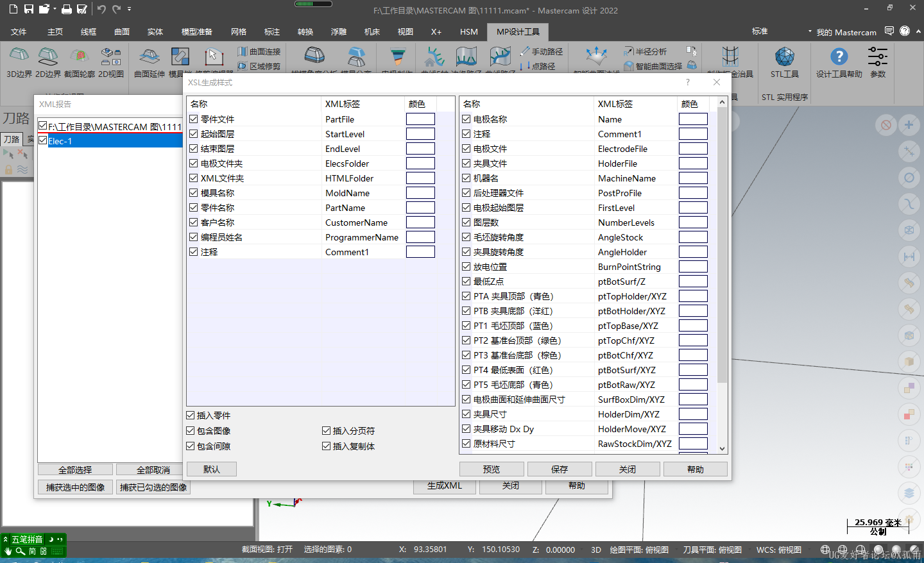Open the quick access toolbar customize dropdown
Screen dimensions: 924x563
(130, 9)
